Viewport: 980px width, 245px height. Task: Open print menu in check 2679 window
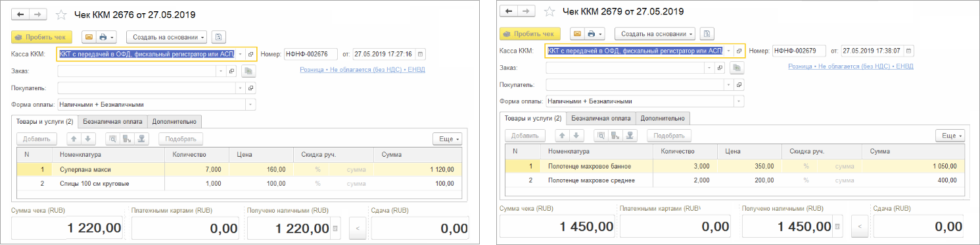coord(595,34)
